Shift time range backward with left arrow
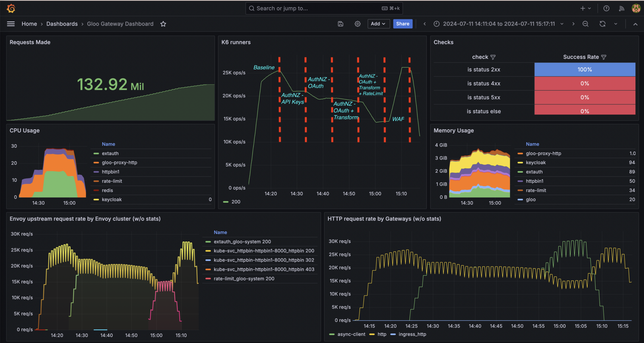 click(x=425, y=24)
